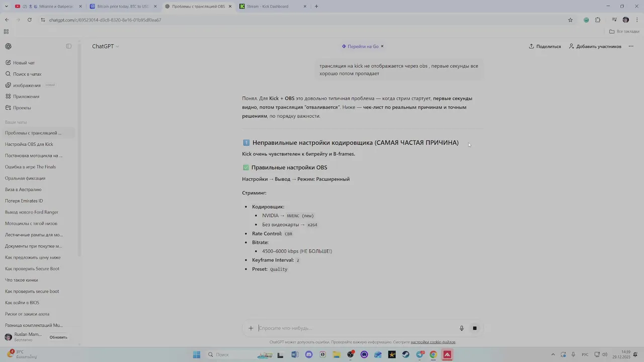The width and height of the screenshot is (644, 362).
Task: Open Ruslan Mam... account profile menu
Action: coord(24,337)
